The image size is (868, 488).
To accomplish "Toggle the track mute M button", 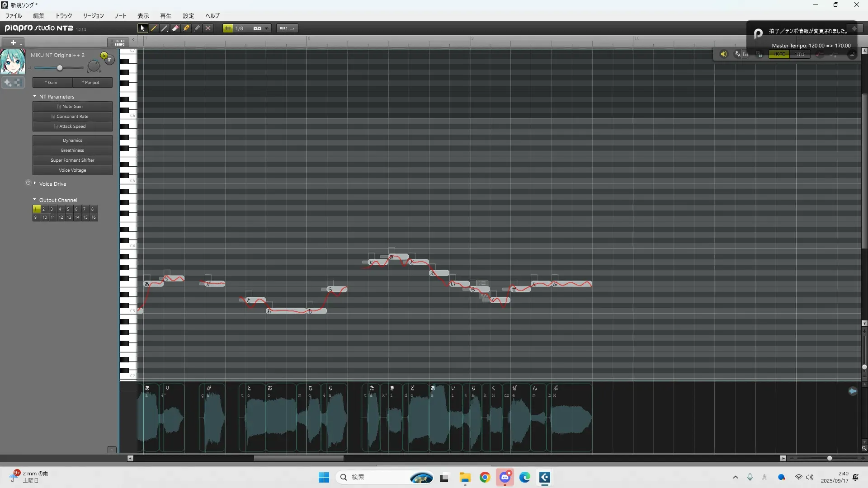I will pyautogui.click(x=109, y=60).
